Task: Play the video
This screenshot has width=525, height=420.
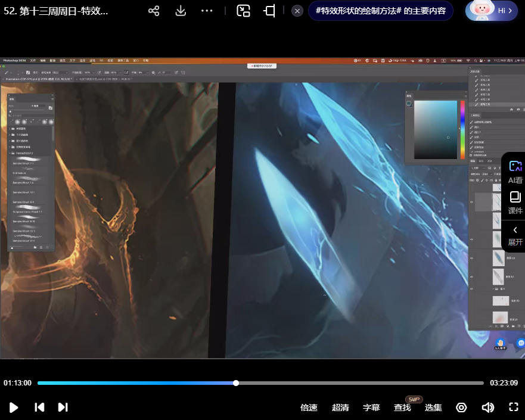Action: coord(14,407)
